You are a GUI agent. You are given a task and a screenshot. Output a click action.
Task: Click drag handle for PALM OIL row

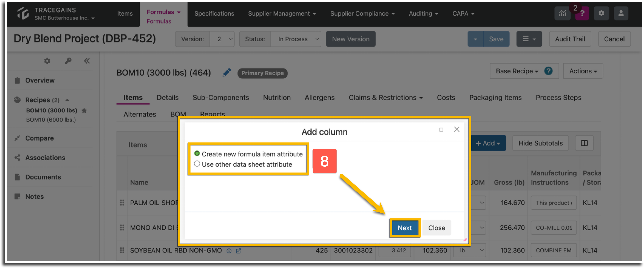pos(122,203)
